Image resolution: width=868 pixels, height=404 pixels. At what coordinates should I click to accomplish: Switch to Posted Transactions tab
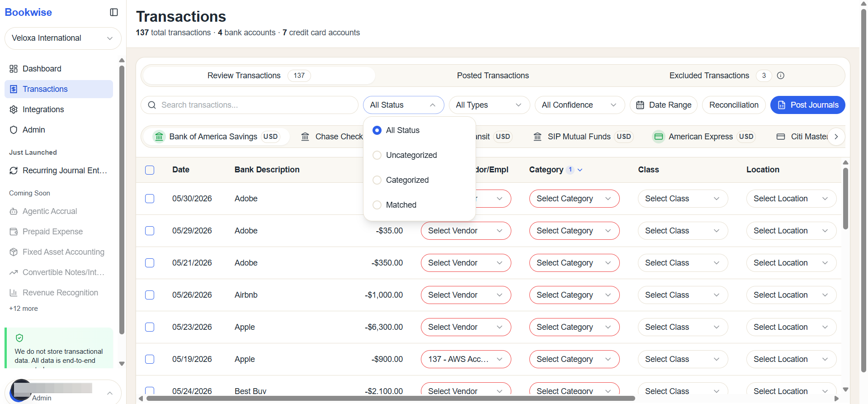[493, 76]
